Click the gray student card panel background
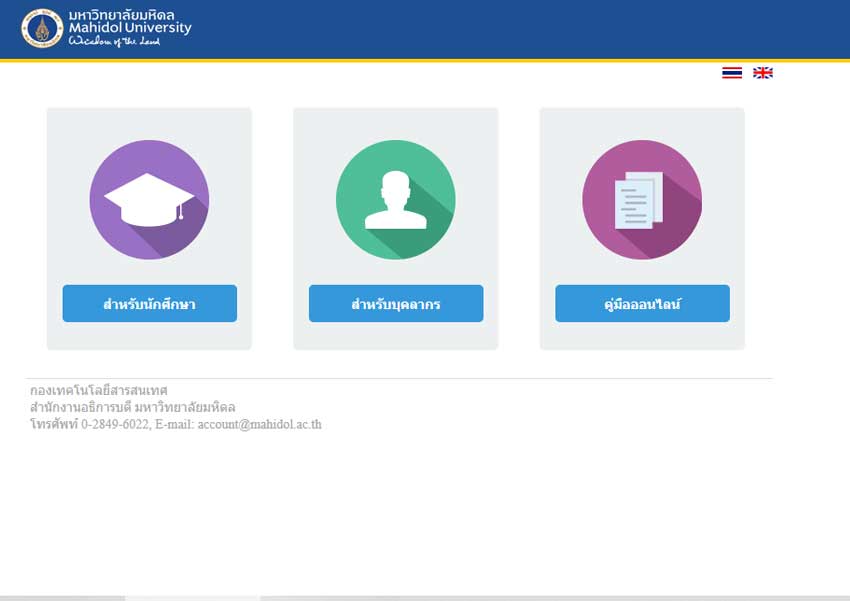 tap(149, 125)
